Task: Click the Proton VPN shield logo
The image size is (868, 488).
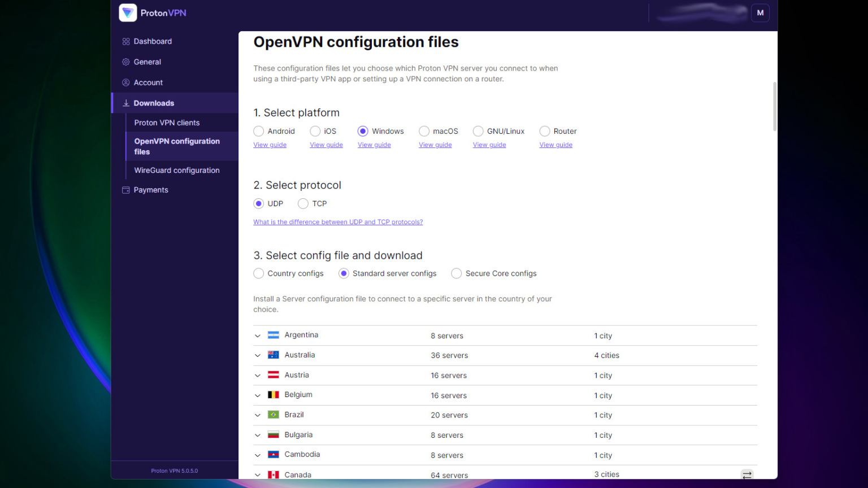Action: pos(128,12)
